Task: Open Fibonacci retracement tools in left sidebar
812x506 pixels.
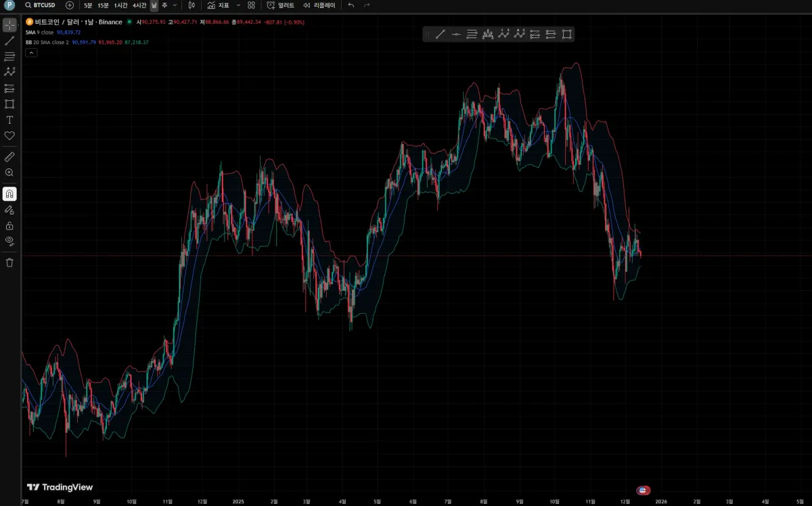Action: [x=9, y=56]
